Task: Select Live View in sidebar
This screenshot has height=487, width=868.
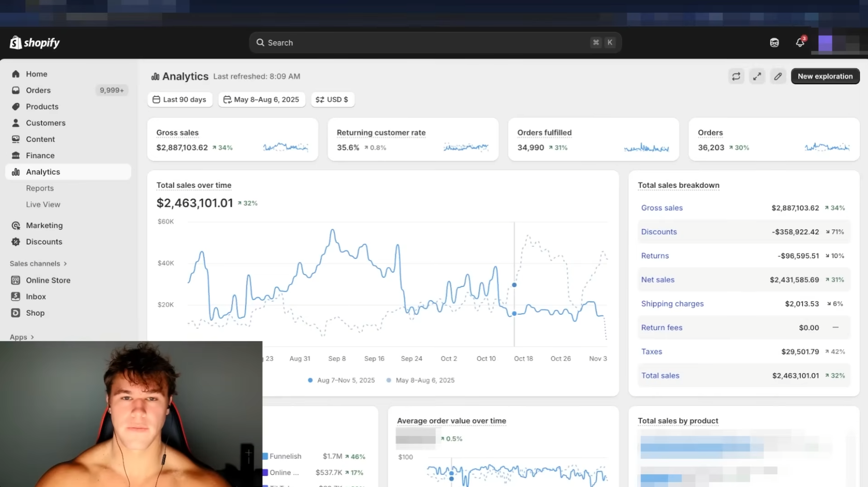Action: click(x=43, y=204)
